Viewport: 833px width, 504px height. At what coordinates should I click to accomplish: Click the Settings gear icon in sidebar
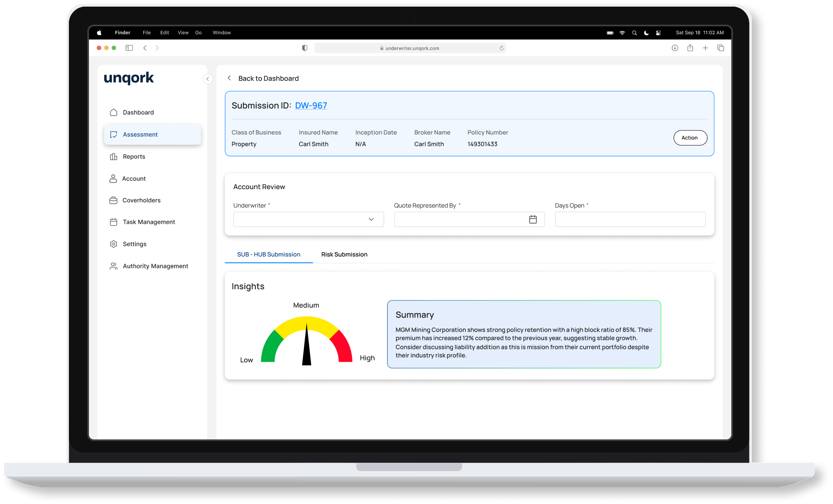[x=114, y=244]
